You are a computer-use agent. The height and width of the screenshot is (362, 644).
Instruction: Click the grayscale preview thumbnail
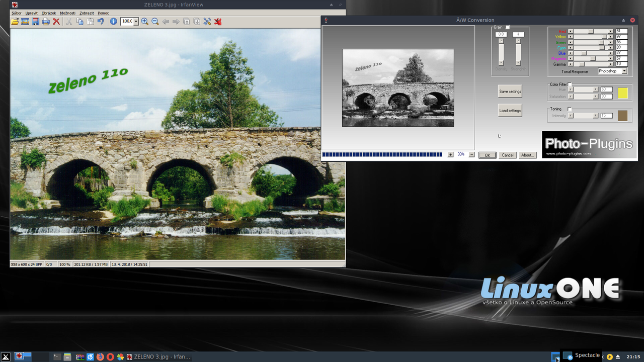(x=398, y=88)
